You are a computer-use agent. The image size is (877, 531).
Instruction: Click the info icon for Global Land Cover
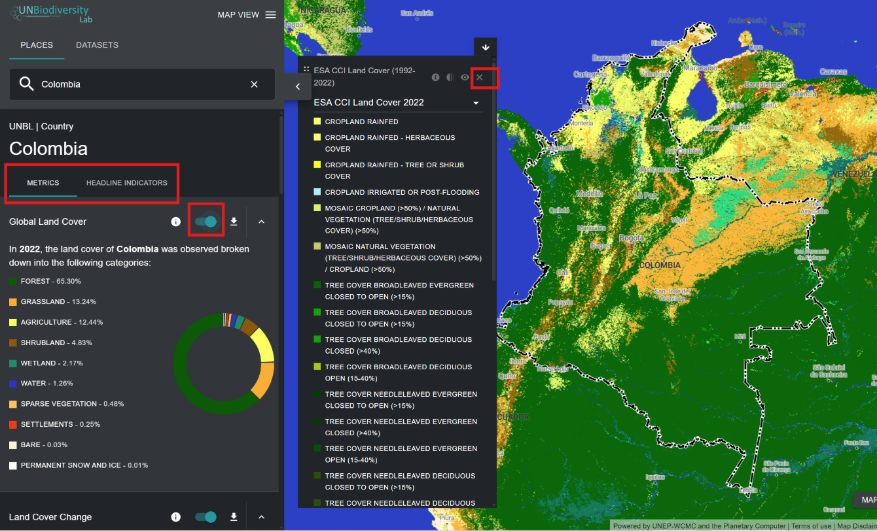176,222
